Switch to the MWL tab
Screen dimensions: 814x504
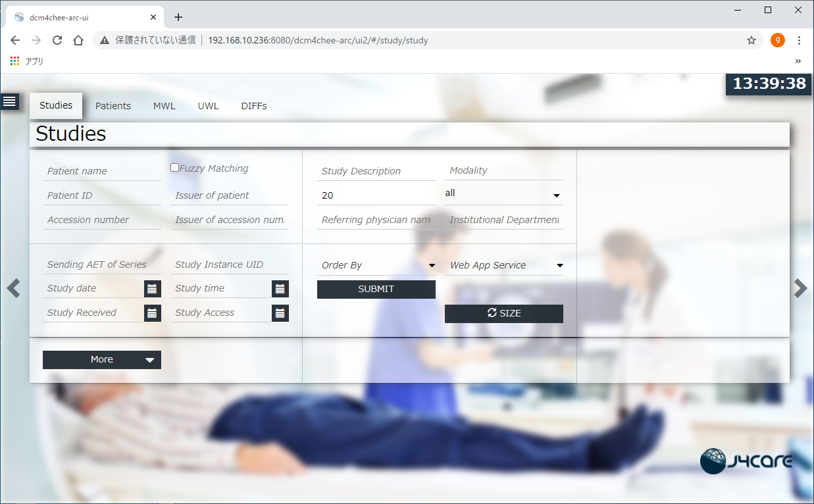click(165, 106)
